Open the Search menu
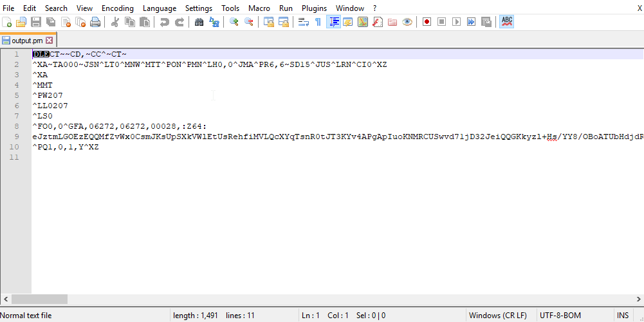The height and width of the screenshot is (322, 644). [56, 8]
